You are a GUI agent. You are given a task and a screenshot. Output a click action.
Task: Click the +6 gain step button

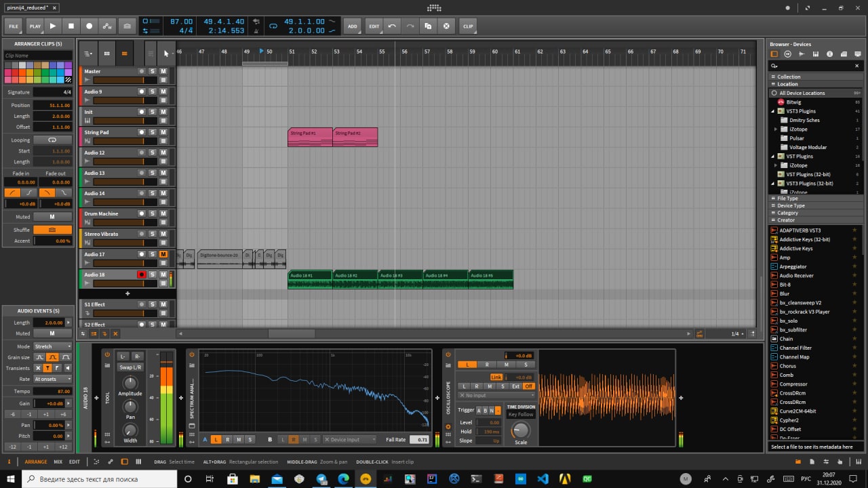point(62,414)
